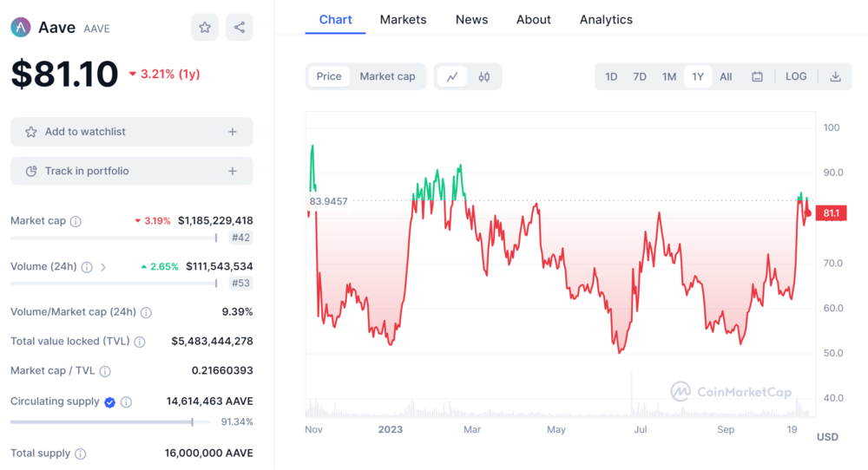Viewport: 868px width, 470px height.
Task: Switch to the Analytics tab
Action: point(606,19)
